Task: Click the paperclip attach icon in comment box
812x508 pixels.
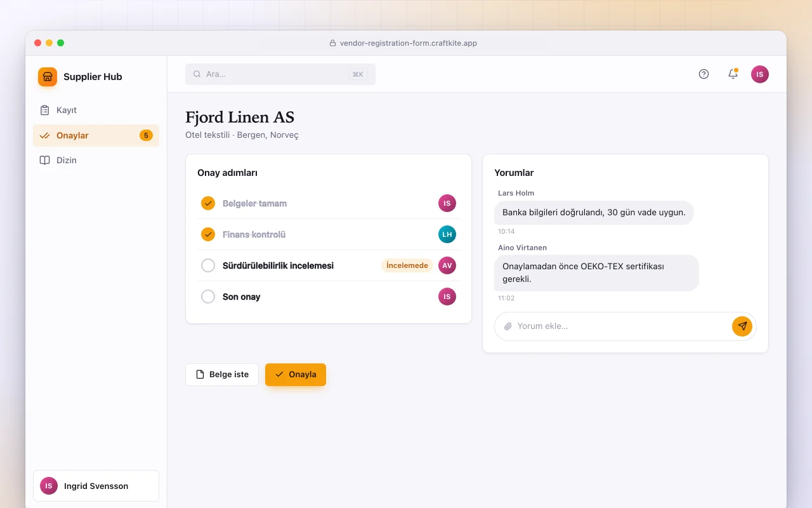Action: point(507,326)
